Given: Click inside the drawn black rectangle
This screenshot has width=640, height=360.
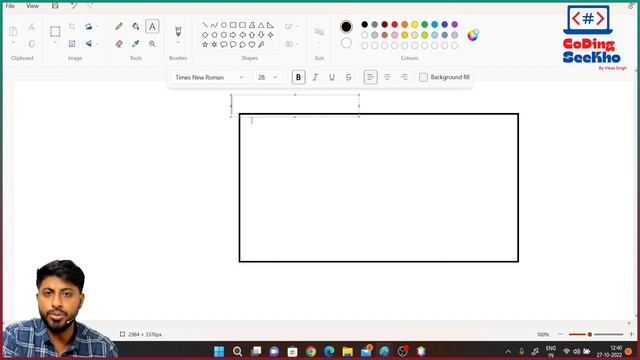Looking at the screenshot, I should tap(379, 188).
